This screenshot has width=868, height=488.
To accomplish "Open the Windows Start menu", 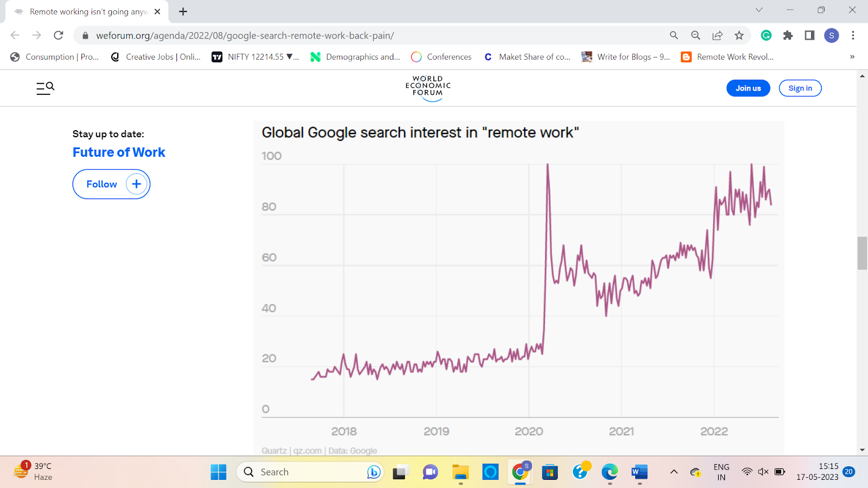I will (218, 472).
